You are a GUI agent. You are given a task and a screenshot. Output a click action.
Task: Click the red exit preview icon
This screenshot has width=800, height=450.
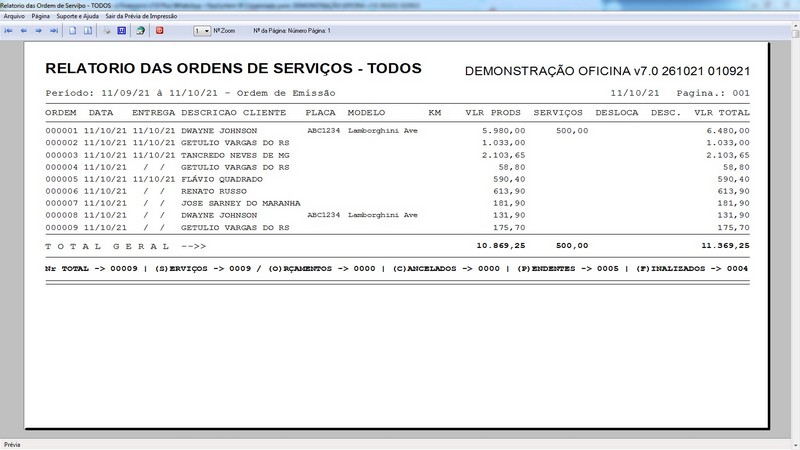pos(160,31)
